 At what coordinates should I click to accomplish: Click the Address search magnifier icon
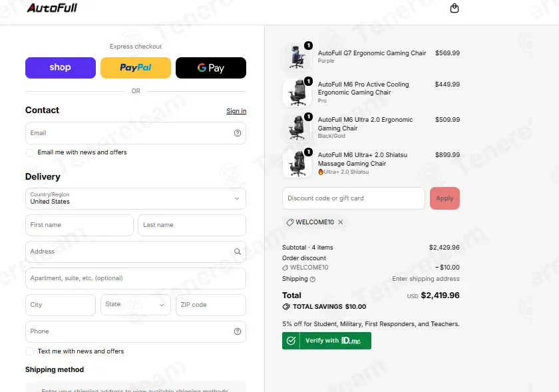[238, 252]
